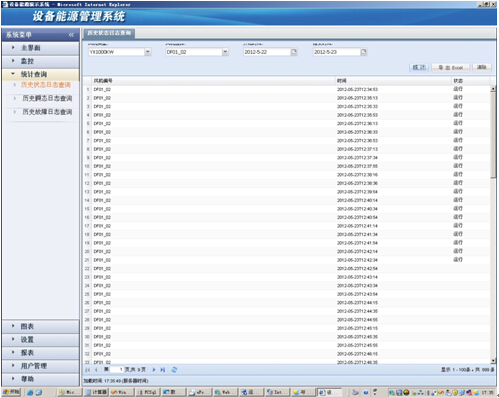Open the DF01_02 device dropdown
Screen dimensions: 499x398
point(225,52)
